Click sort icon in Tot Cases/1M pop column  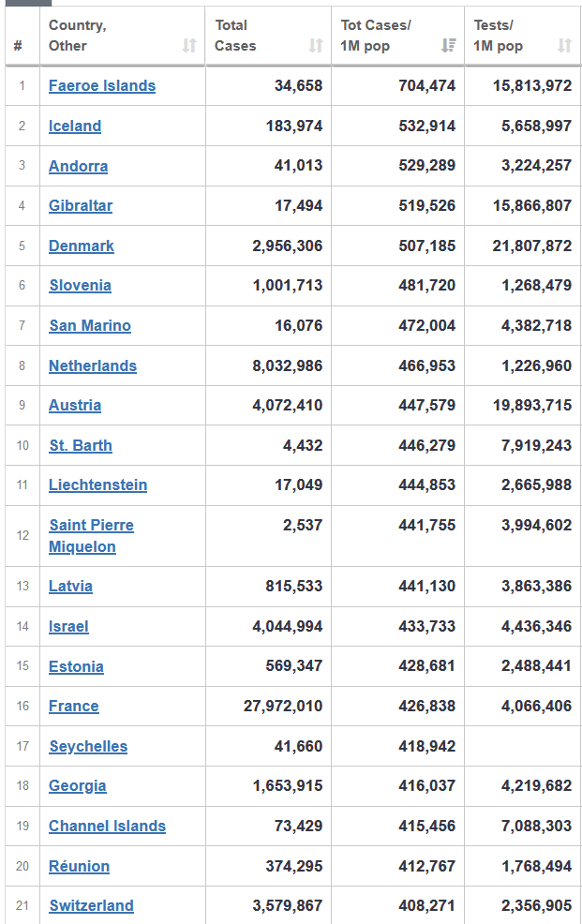448,45
